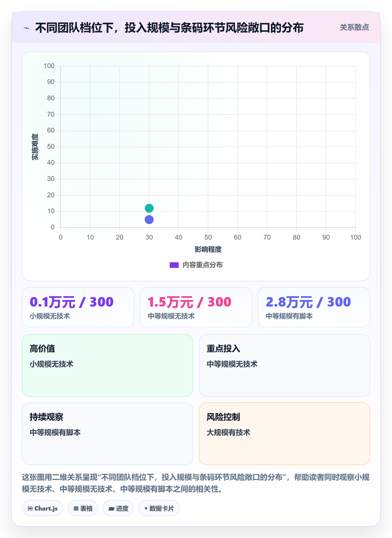This screenshot has width=392, height=538.
Task: Click the y-axis tick label 100
Action: pyautogui.click(x=49, y=66)
